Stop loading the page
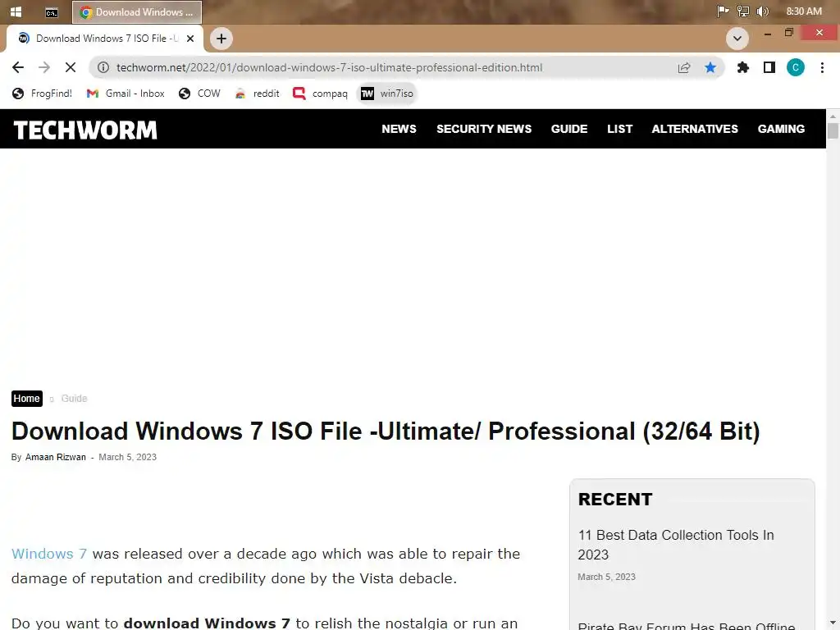This screenshot has height=630, width=840. (x=71, y=67)
